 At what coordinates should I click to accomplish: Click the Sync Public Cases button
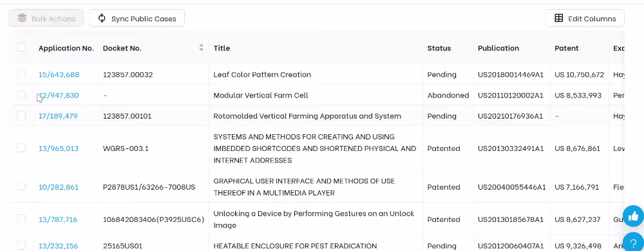(x=137, y=18)
